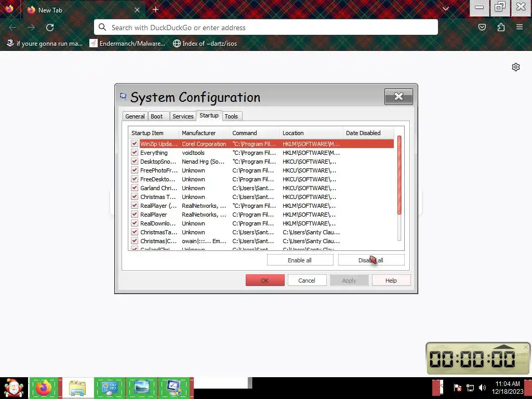Go back with the browser back arrow

[12, 28]
